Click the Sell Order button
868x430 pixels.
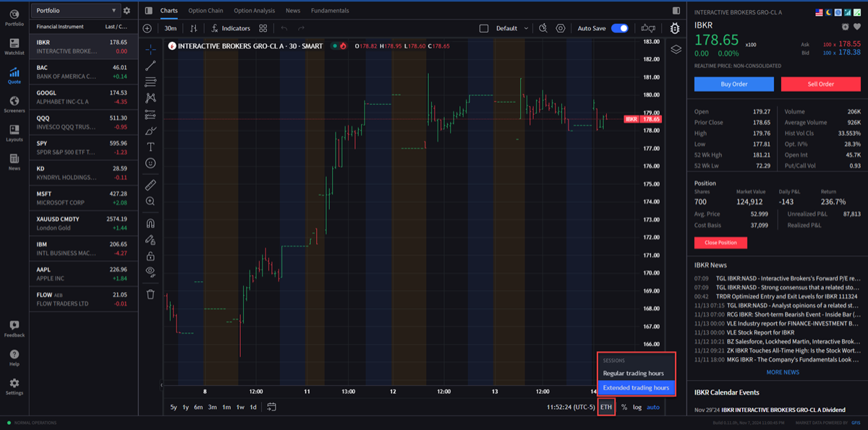pyautogui.click(x=821, y=84)
